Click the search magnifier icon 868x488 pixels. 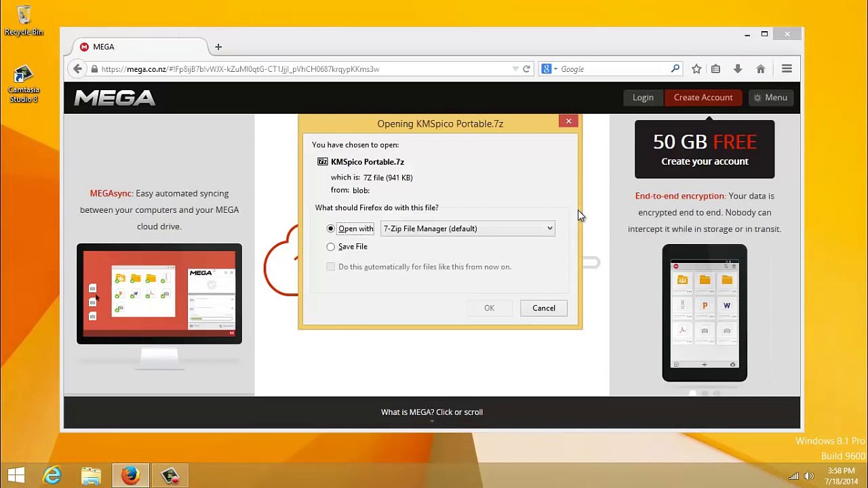[675, 69]
